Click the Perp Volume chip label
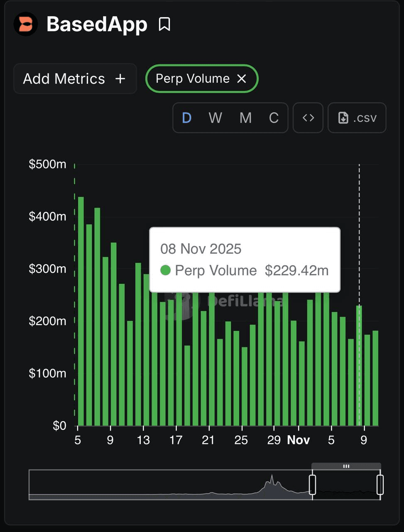The width and height of the screenshot is (404, 532). (191, 78)
